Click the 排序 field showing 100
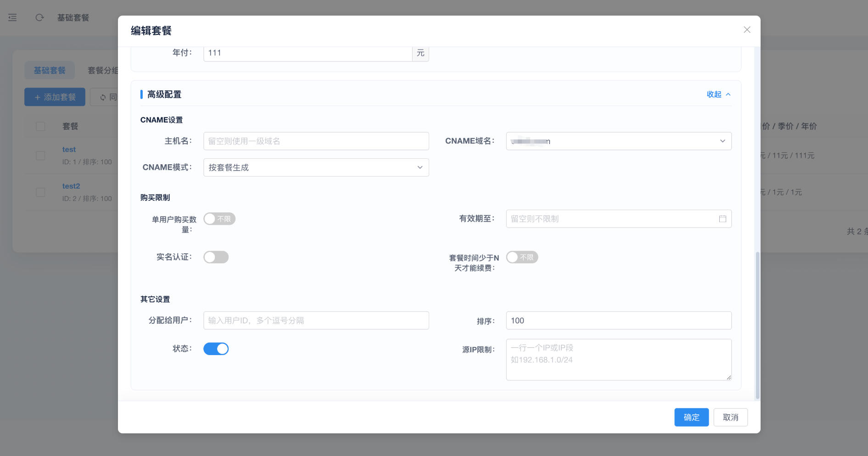 pyautogui.click(x=618, y=320)
